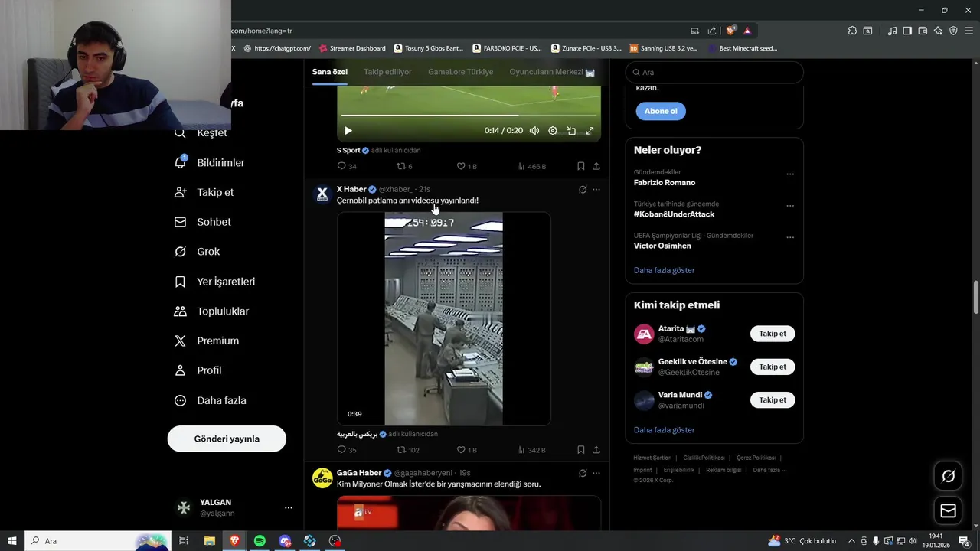Switch to GameLore Türkiye tab
Viewport: 980px width, 551px height.
point(460,72)
